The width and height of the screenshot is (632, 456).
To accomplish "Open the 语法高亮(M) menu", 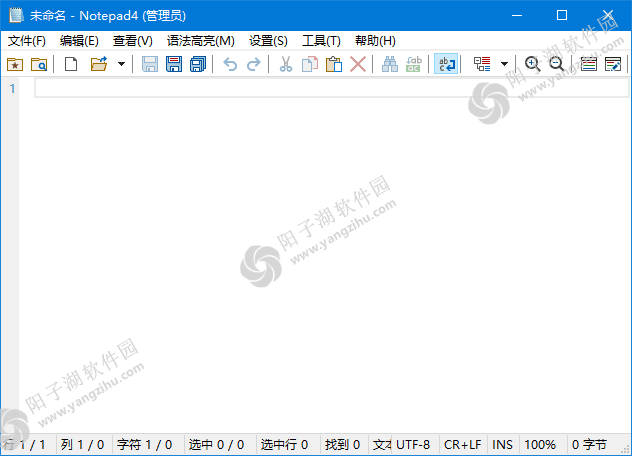I will click(201, 41).
